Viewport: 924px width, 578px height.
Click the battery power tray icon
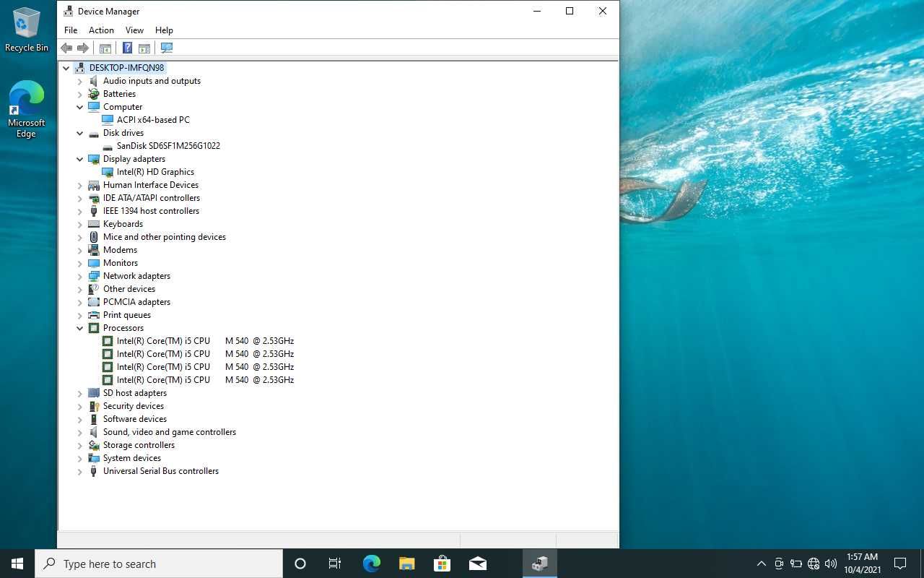(x=796, y=564)
